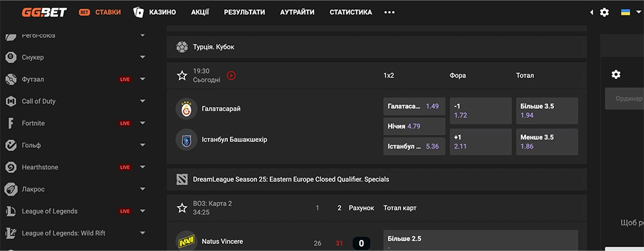Click the football icon for Турція. Кубок
This screenshot has width=644, height=251.
[182, 47]
